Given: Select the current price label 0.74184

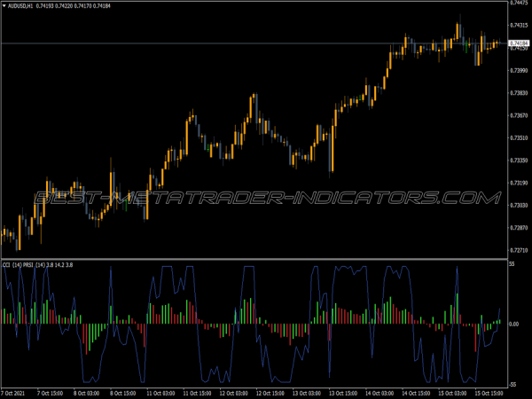Looking at the screenshot, I should [x=519, y=43].
